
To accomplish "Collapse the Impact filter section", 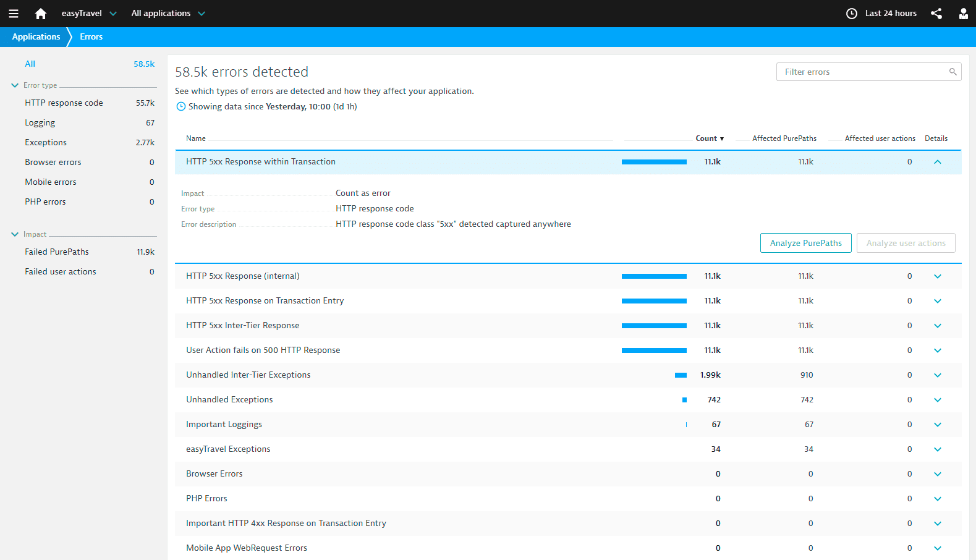I will pyautogui.click(x=15, y=234).
